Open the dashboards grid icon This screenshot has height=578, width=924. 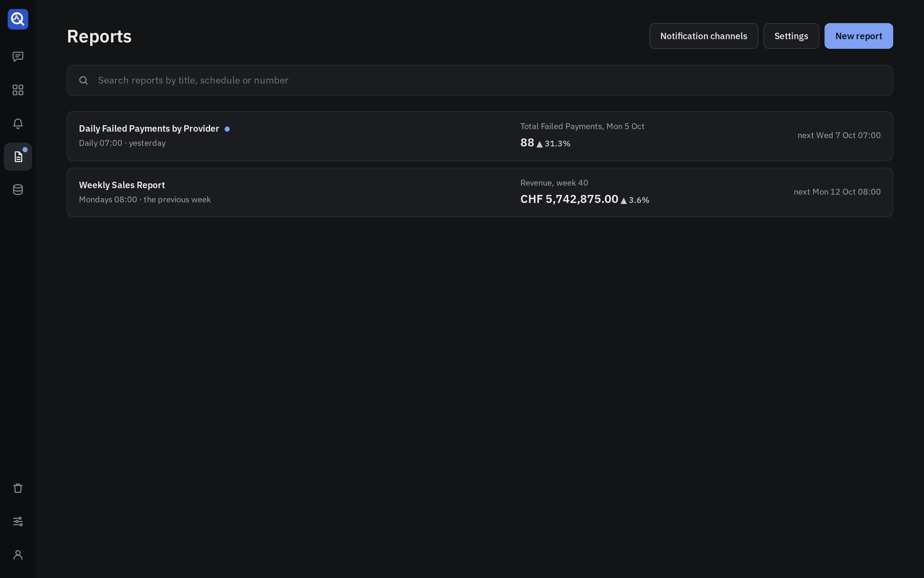click(18, 90)
